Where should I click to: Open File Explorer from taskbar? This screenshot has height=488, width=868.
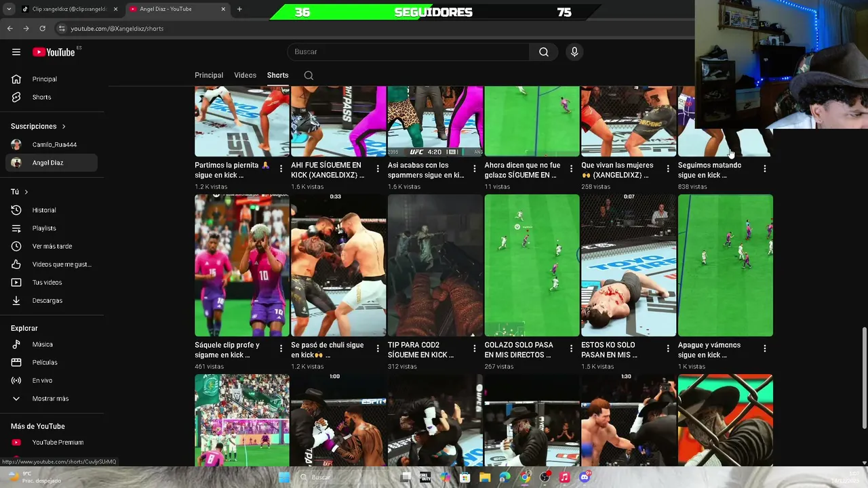point(485,477)
